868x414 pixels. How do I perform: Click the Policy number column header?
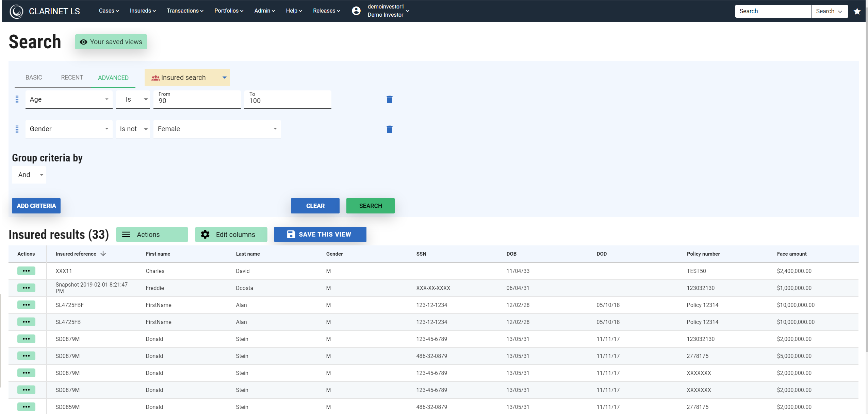(x=703, y=254)
